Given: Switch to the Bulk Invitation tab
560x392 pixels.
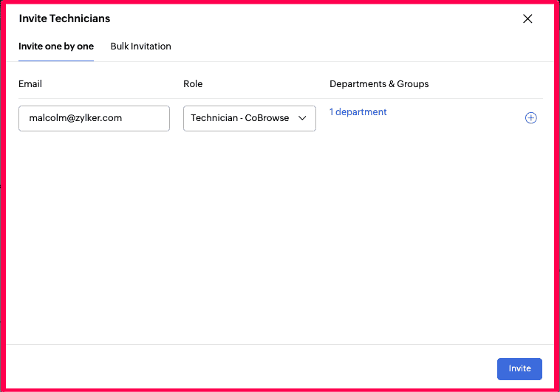Looking at the screenshot, I should tap(140, 47).
